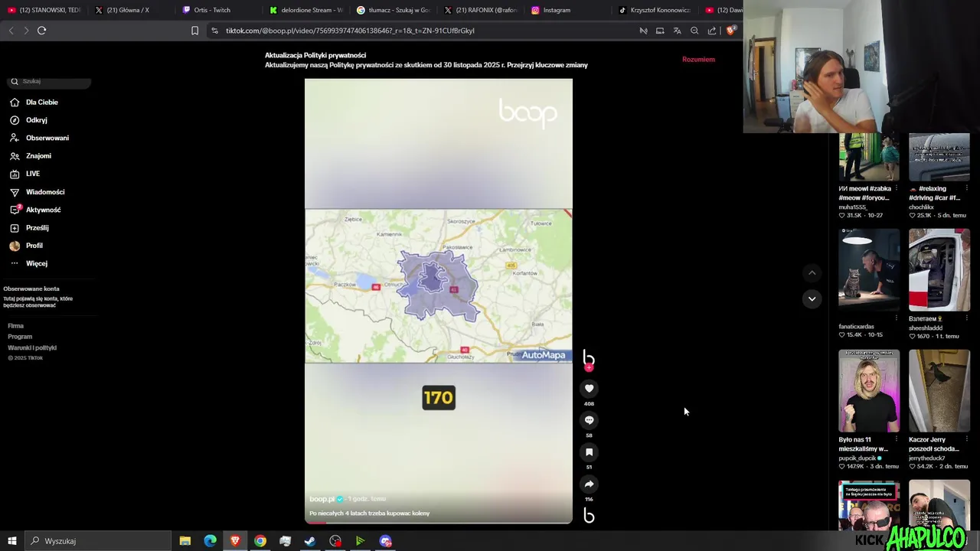Open boop profile avatar beside the video
The height and width of the screenshot is (551, 980).
589,358
